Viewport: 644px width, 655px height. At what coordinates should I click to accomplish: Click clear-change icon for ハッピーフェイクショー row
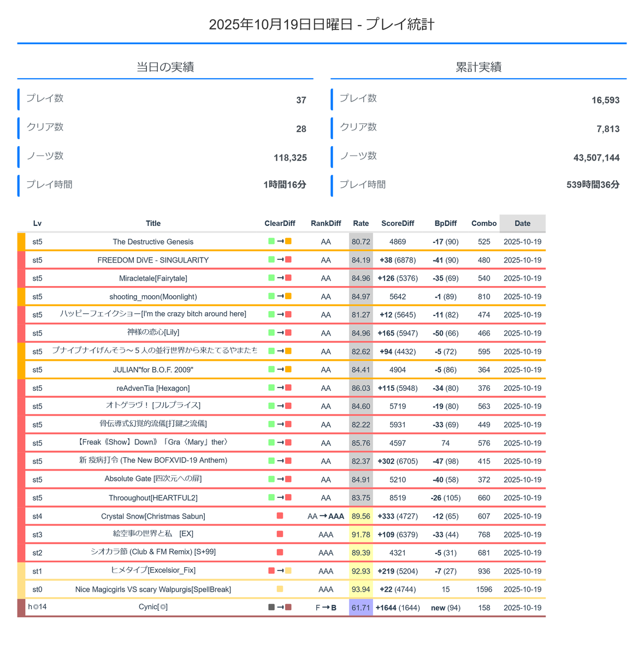280,314
